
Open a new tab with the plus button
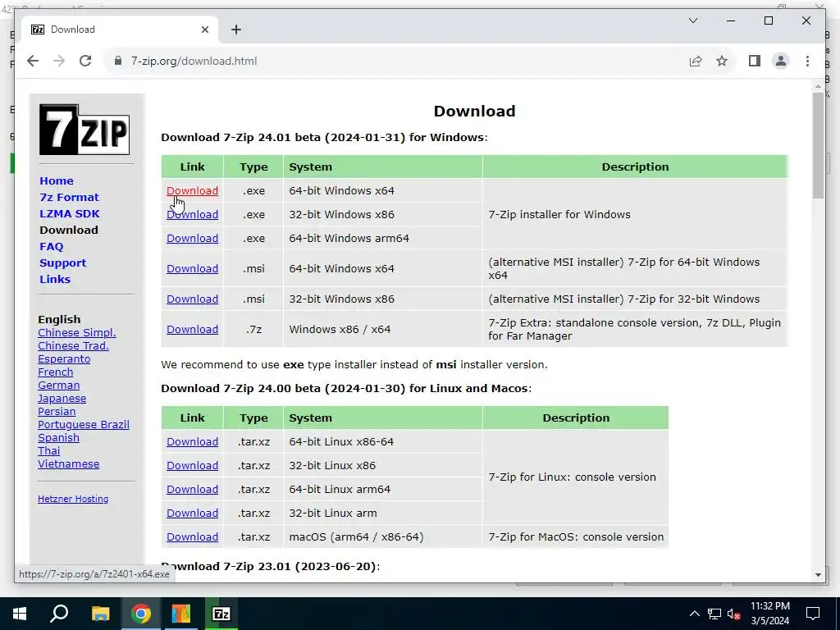tap(236, 30)
